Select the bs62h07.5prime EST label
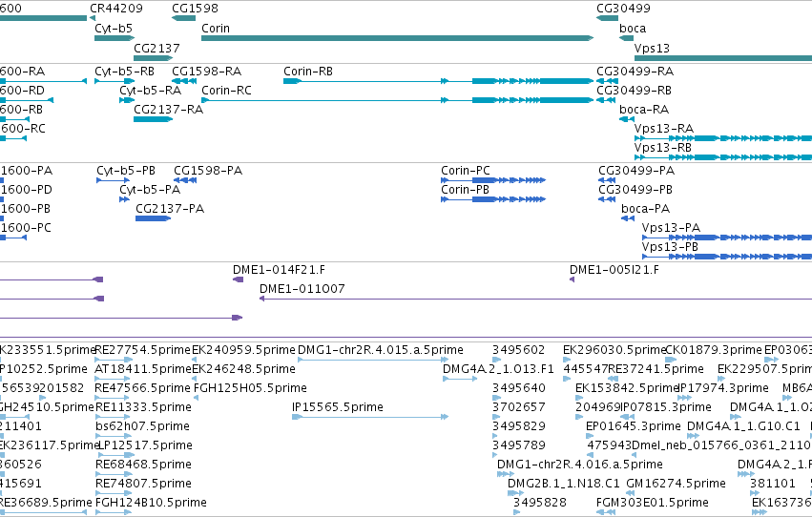 142,426
